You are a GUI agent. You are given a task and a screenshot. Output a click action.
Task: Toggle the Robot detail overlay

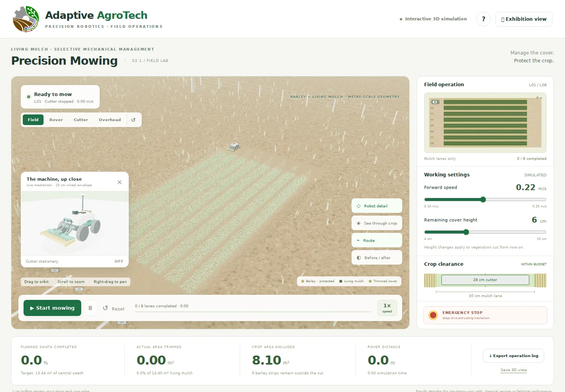coord(377,206)
